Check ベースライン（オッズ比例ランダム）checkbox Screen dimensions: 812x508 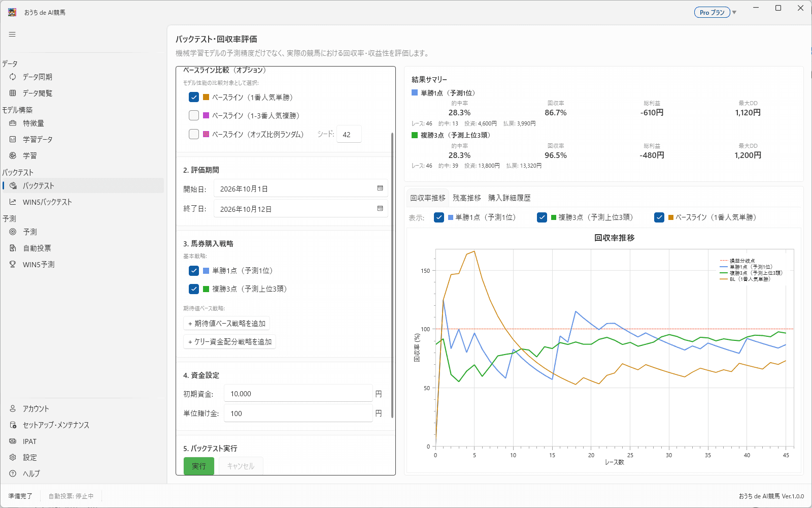(x=194, y=134)
